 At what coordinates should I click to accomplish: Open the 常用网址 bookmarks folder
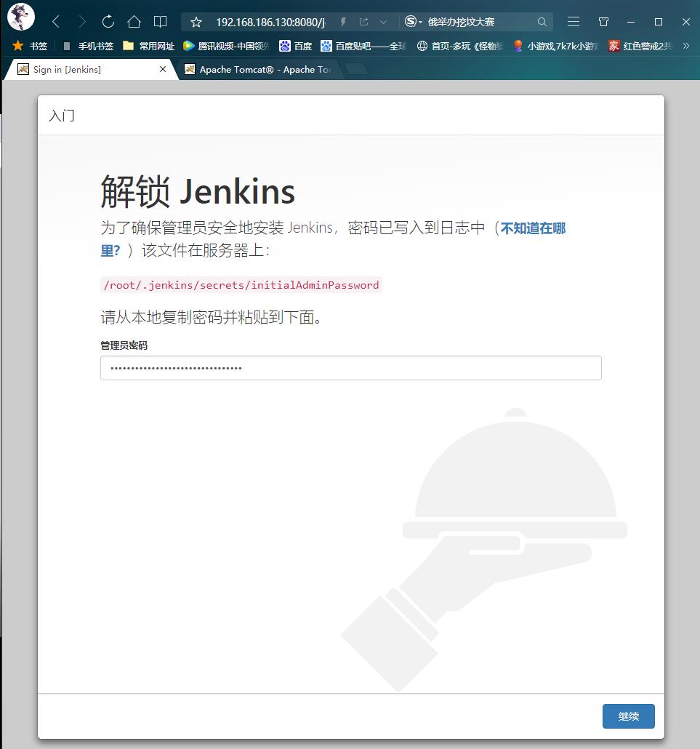click(148, 46)
